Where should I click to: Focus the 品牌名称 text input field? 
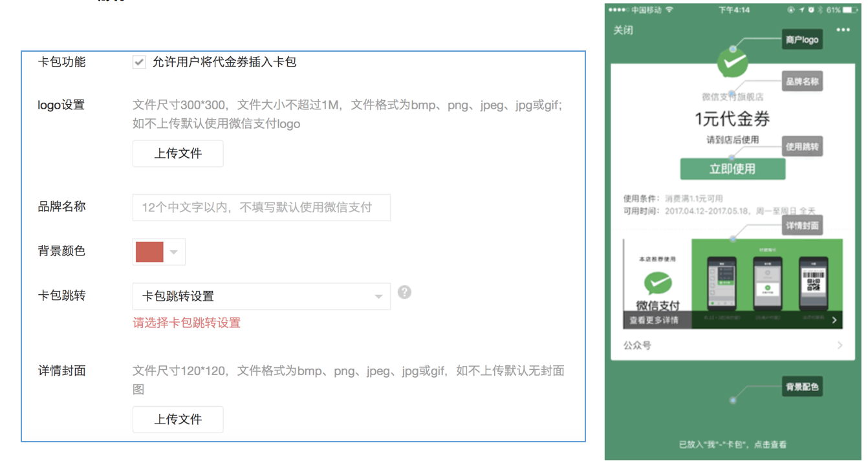(x=261, y=208)
